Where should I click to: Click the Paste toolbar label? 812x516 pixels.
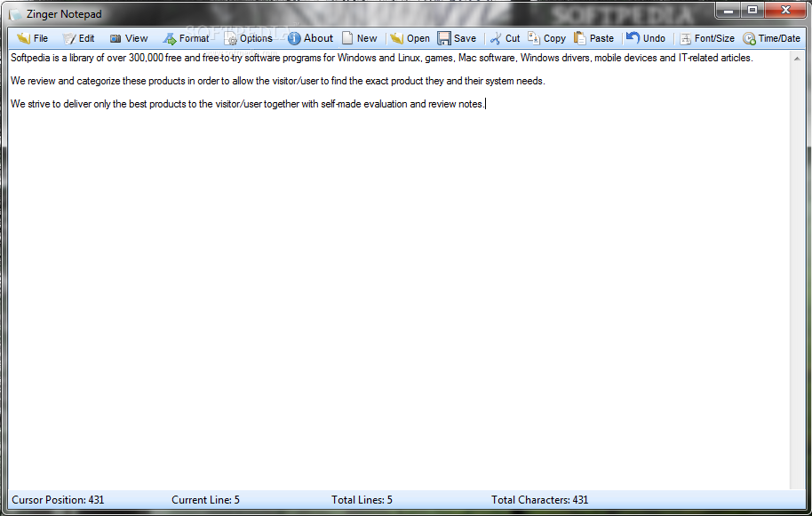click(x=601, y=38)
